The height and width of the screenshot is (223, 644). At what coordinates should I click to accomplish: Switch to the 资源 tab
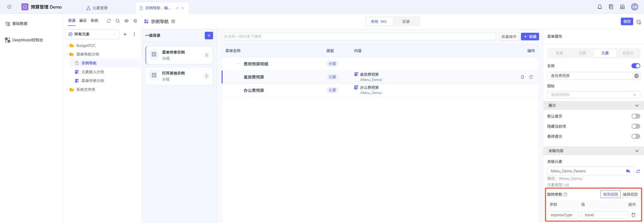pos(72,21)
